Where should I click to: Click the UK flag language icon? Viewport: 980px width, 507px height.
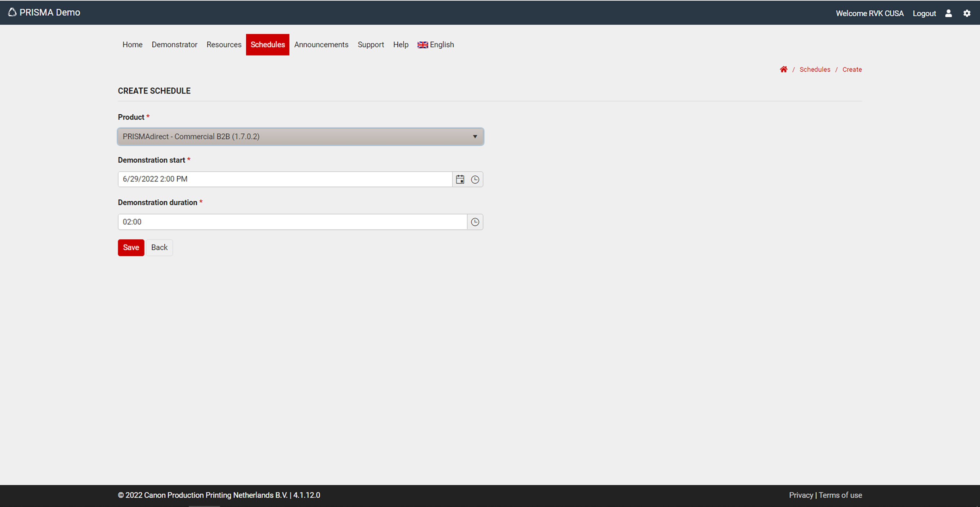(422, 45)
